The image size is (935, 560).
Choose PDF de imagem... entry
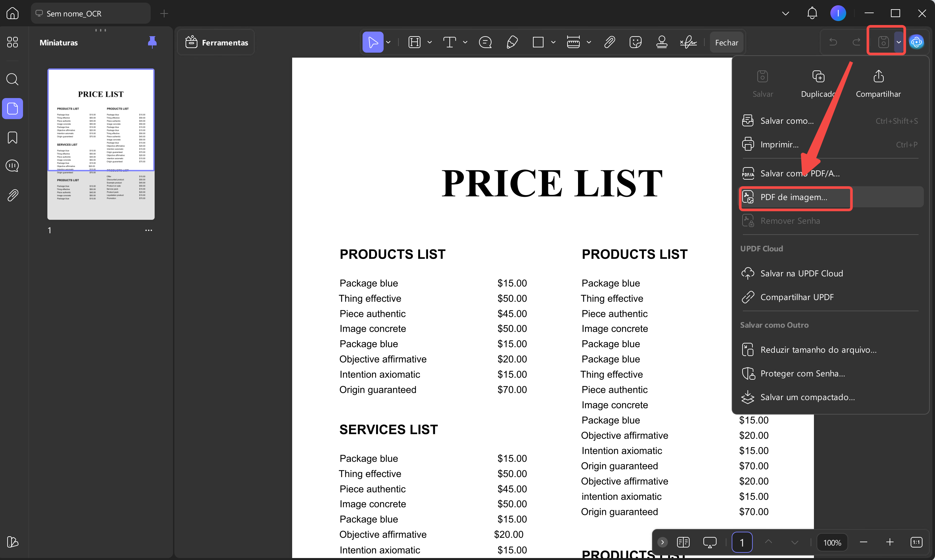point(830,197)
